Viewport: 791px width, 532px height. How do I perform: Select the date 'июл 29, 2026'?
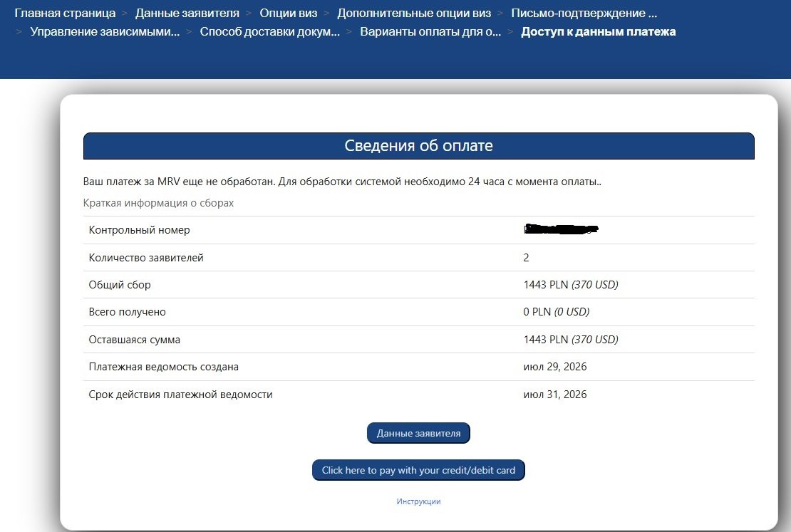pos(555,367)
